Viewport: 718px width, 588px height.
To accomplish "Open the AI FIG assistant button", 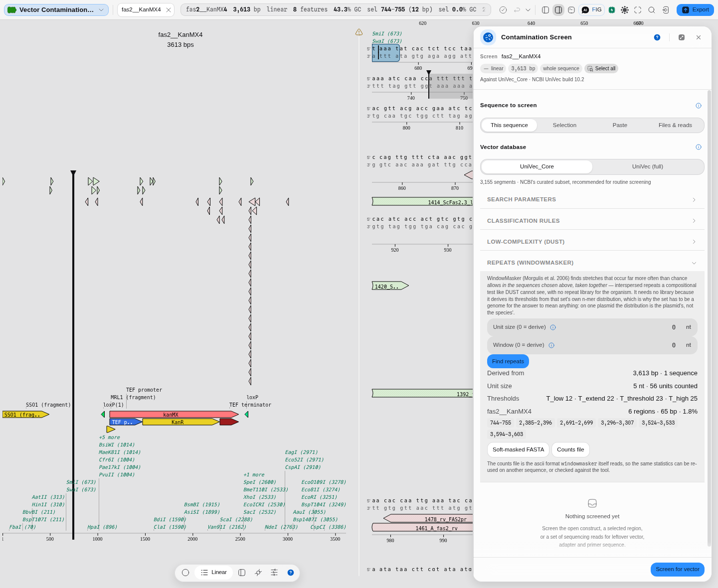I will coord(592,10).
